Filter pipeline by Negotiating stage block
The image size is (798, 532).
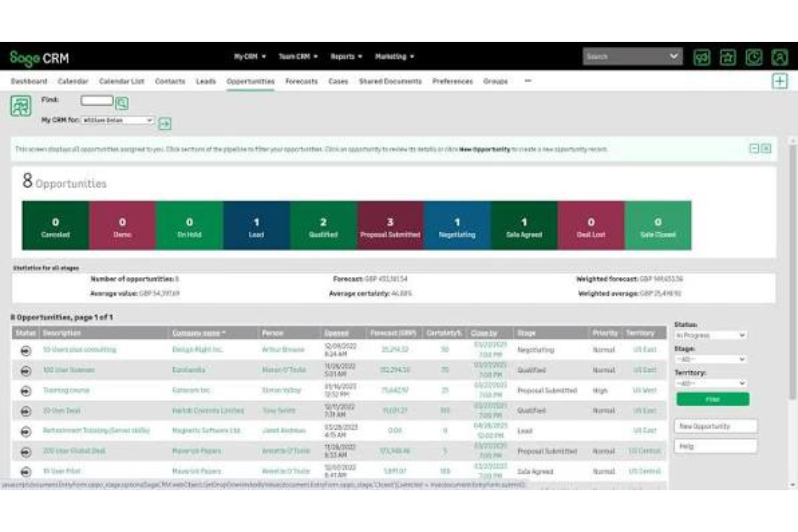coord(457,226)
